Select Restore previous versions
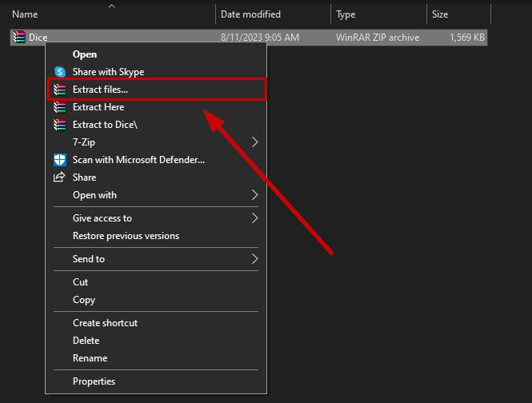This screenshot has width=532, height=403. (126, 236)
